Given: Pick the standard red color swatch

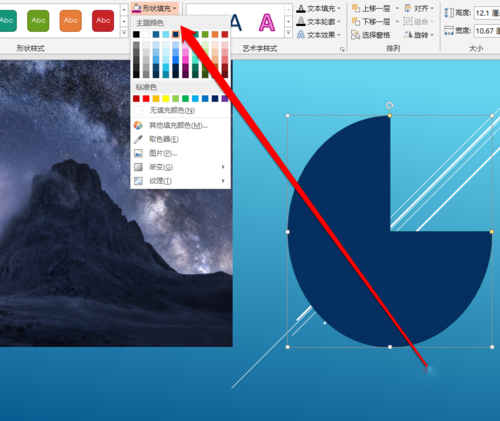Looking at the screenshot, I should click(146, 98).
